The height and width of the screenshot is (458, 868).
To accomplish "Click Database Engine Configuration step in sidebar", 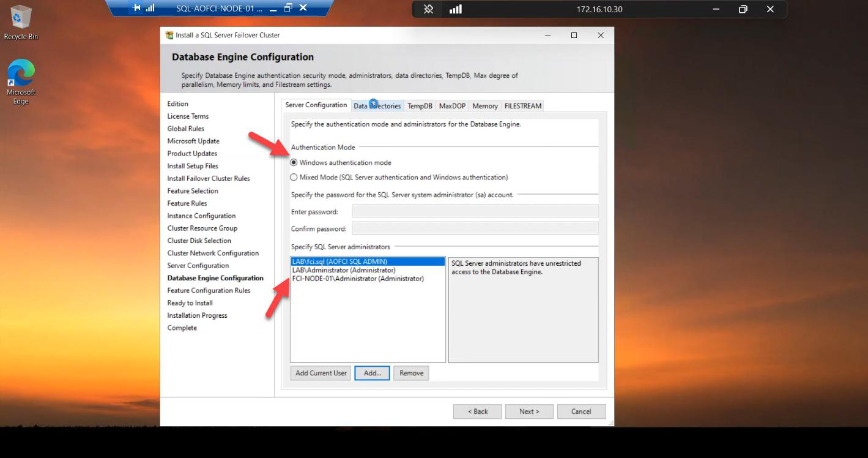I will tap(215, 278).
